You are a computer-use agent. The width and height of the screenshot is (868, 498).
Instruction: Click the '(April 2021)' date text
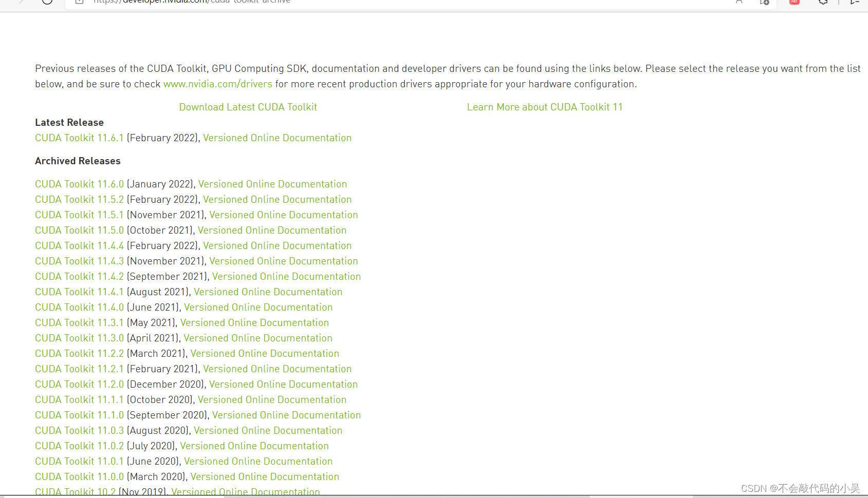tap(153, 338)
